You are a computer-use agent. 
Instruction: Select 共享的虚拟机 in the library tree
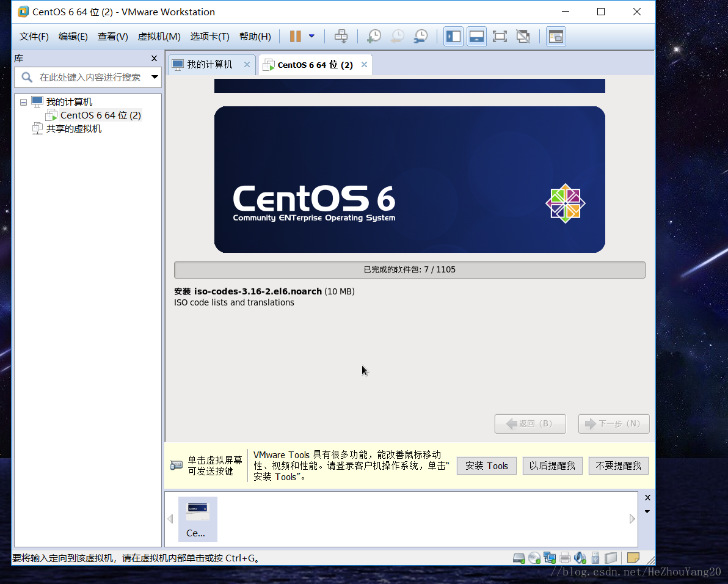coord(73,129)
